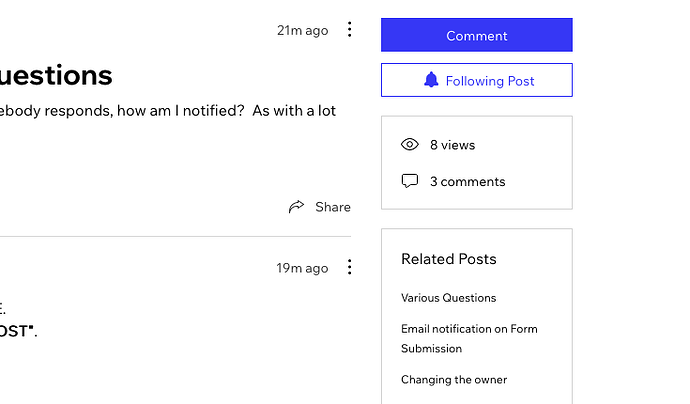
Task: Open the three-dot menu beside 19m ago
Action: tap(349, 267)
